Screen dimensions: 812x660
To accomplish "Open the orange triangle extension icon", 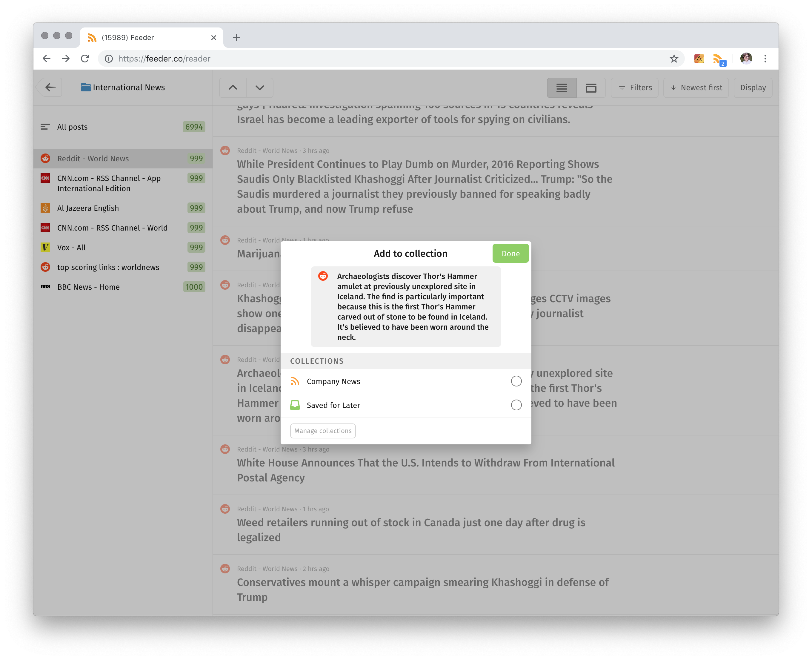I will pos(699,59).
